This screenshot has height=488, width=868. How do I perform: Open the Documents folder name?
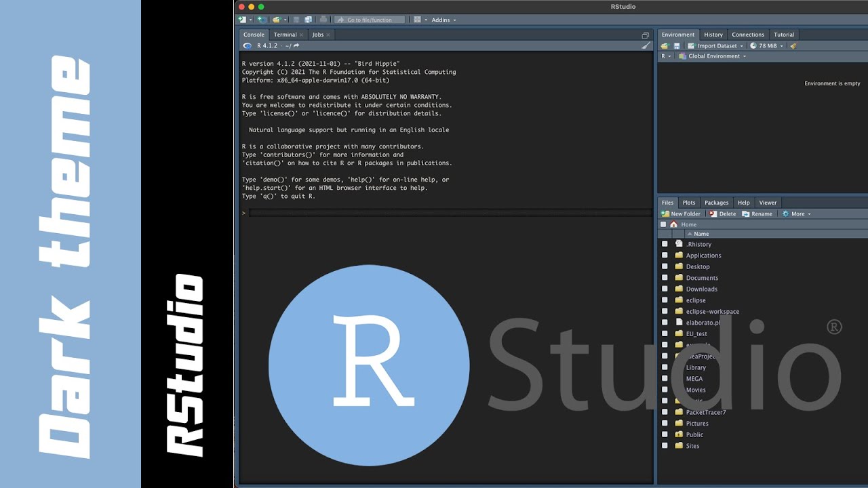(702, 278)
